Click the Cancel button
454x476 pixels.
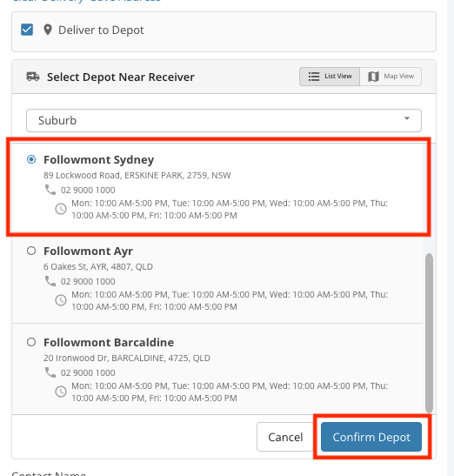[x=285, y=437]
